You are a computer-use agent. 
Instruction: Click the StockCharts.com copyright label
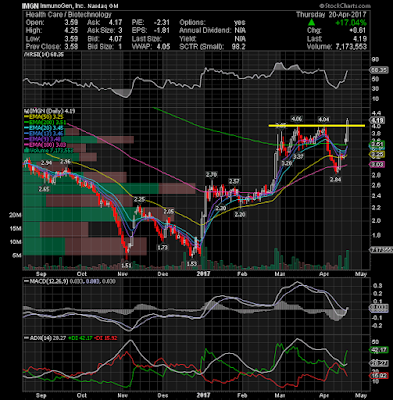coord(344,6)
